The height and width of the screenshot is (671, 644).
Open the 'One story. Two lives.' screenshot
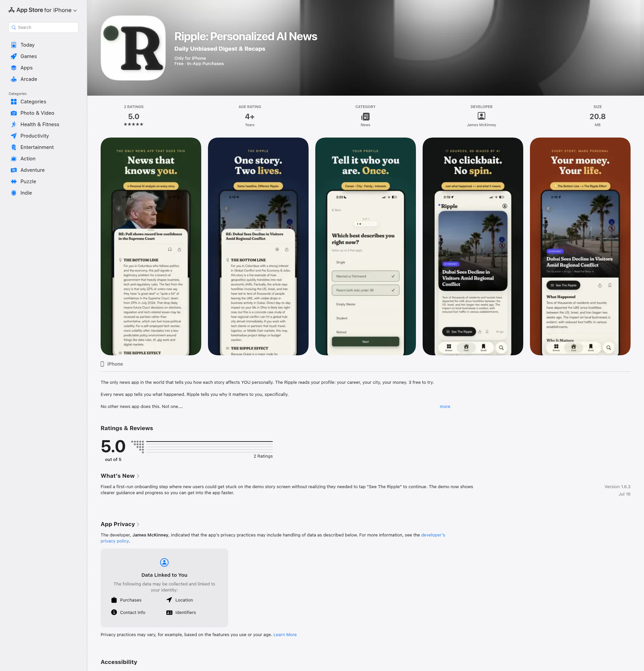click(258, 247)
